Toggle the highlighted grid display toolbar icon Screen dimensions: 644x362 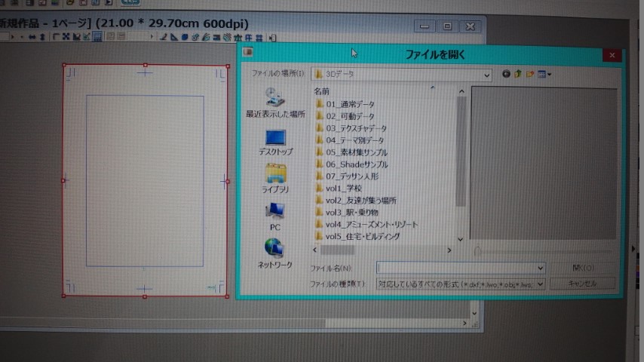click(97, 37)
